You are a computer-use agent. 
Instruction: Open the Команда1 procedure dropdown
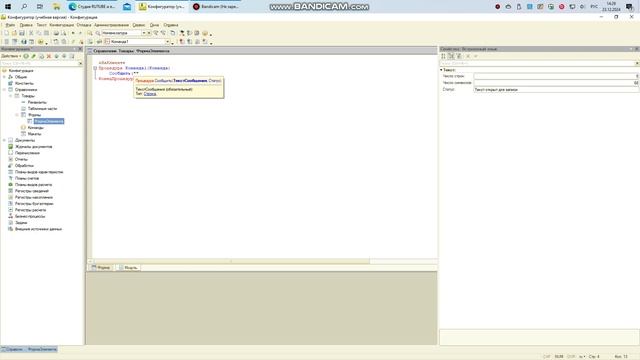(x=167, y=42)
